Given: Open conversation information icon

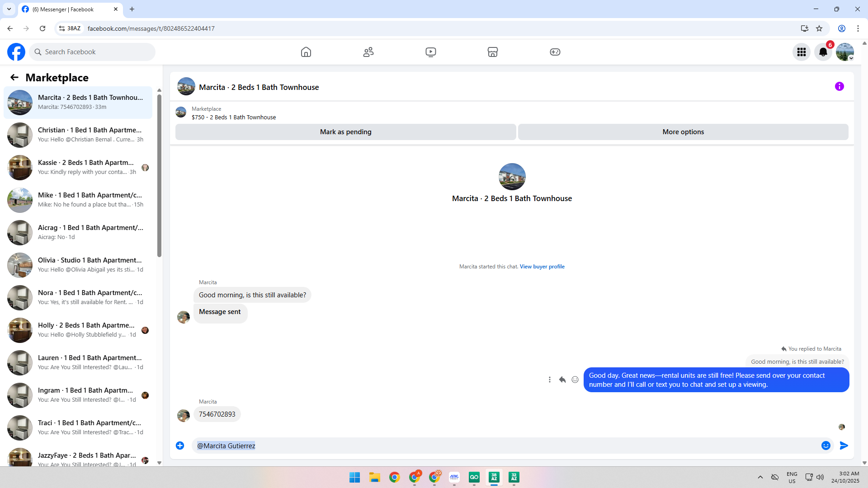Looking at the screenshot, I should (x=840, y=86).
